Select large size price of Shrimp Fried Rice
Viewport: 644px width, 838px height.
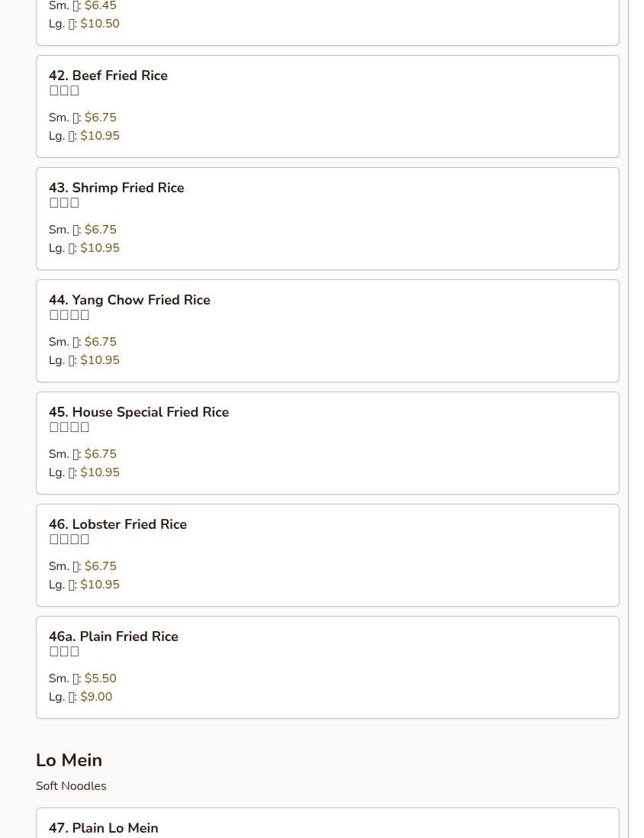click(x=100, y=248)
